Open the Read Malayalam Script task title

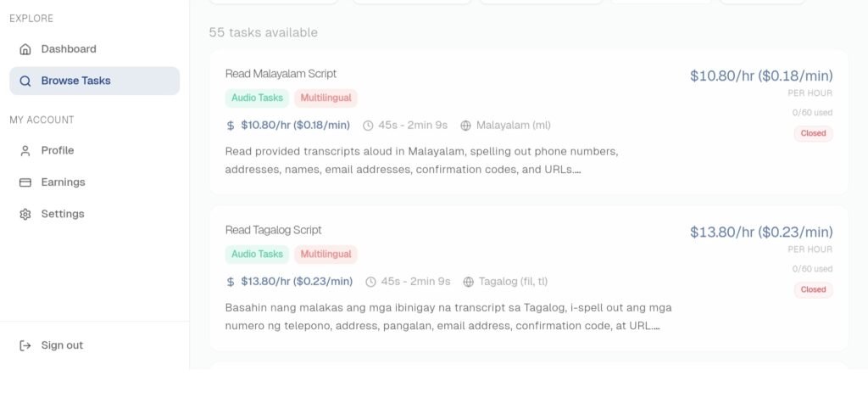pos(281,74)
